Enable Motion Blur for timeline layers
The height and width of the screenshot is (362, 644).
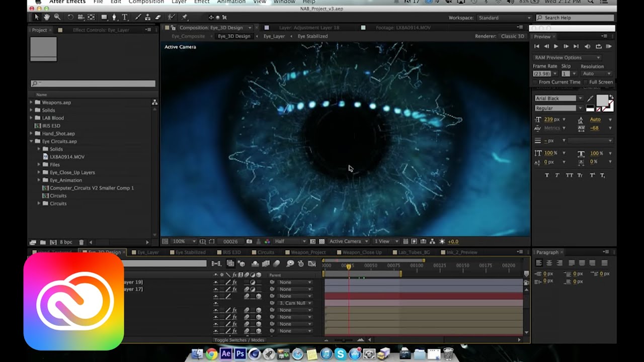pyautogui.click(x=276, y=263)
